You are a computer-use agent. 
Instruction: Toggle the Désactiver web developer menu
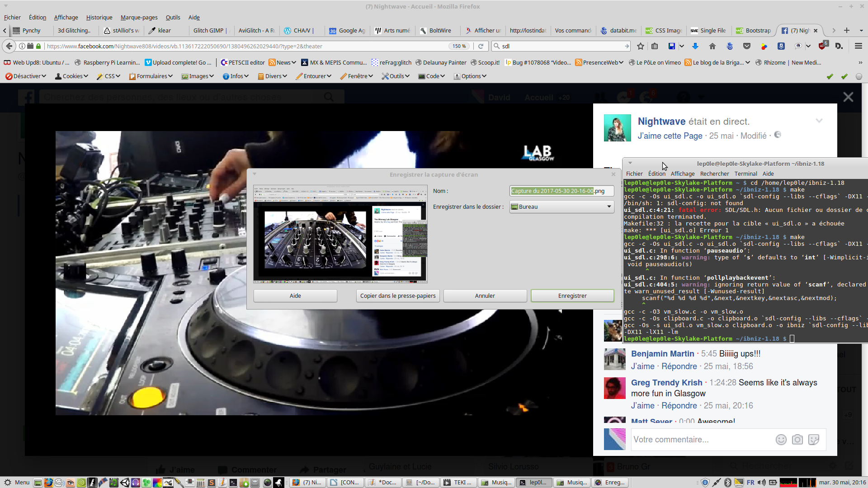(26, 76)
